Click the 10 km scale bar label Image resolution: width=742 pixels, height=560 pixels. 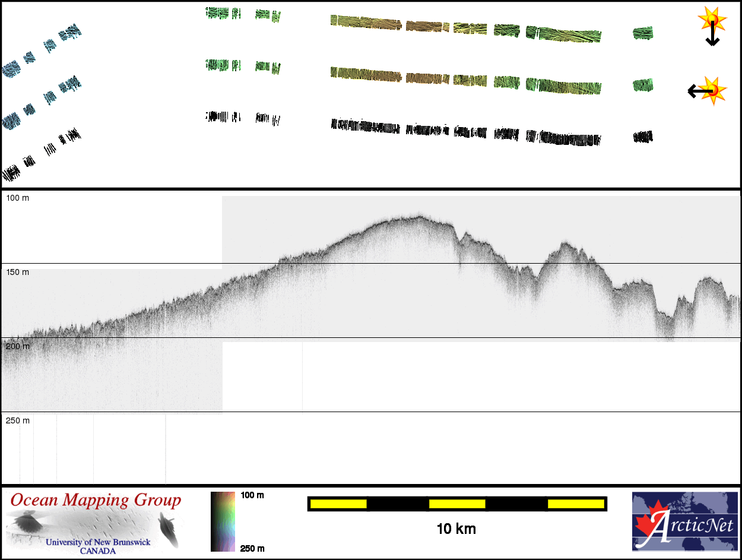point(456,529)
